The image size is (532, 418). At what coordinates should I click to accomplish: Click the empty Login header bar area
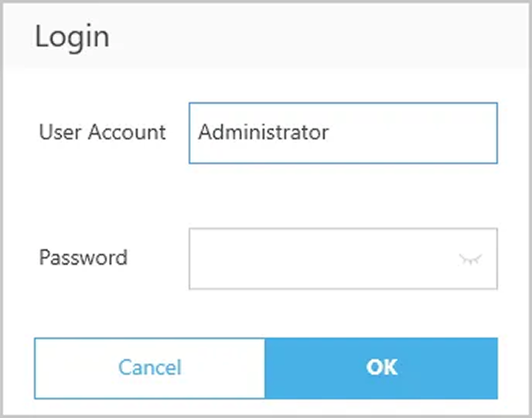pos(309,36)
